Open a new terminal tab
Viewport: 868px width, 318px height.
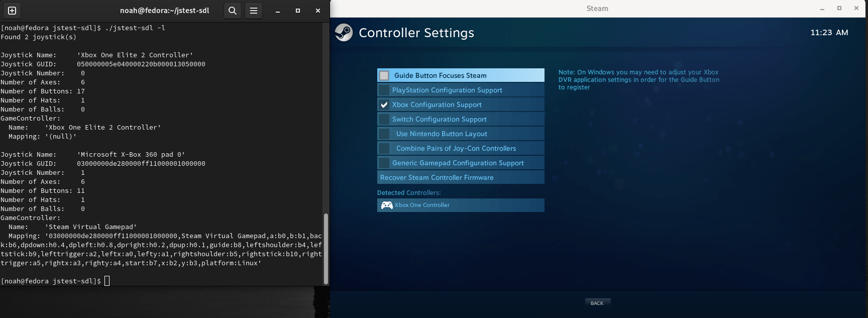pyautogui.click(x=12, y=11)
